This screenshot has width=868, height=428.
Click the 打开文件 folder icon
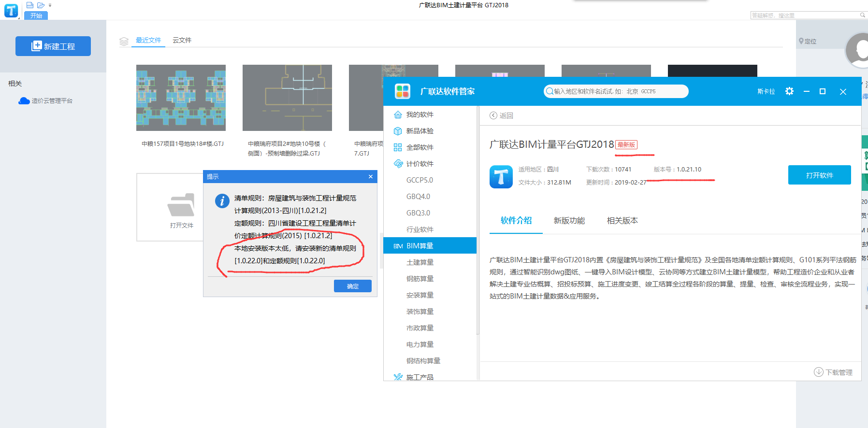181,205
